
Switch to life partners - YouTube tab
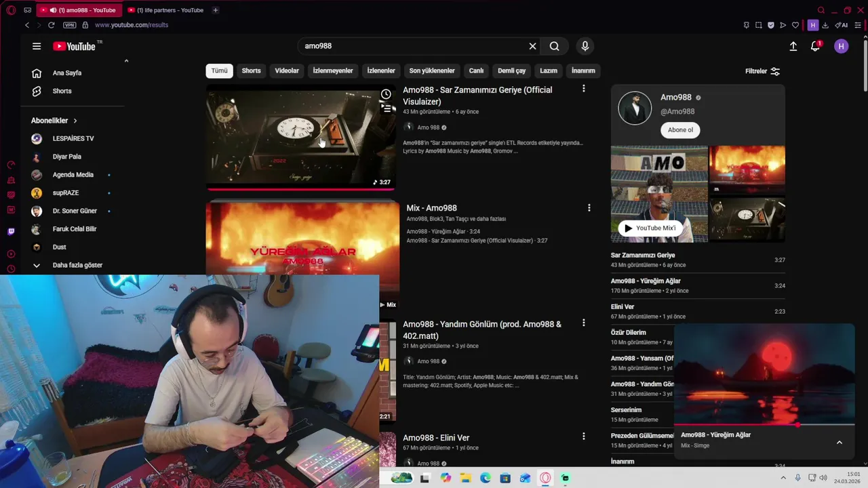click(166, 10)
